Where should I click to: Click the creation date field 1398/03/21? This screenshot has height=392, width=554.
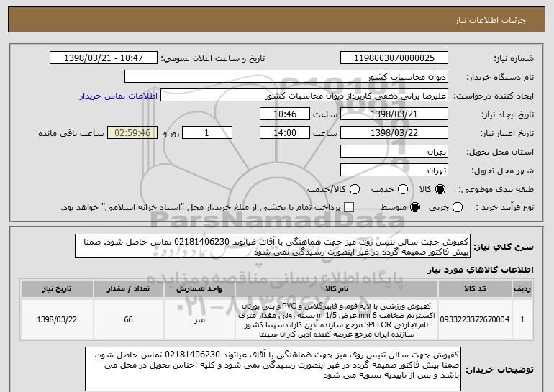[394, 114]
